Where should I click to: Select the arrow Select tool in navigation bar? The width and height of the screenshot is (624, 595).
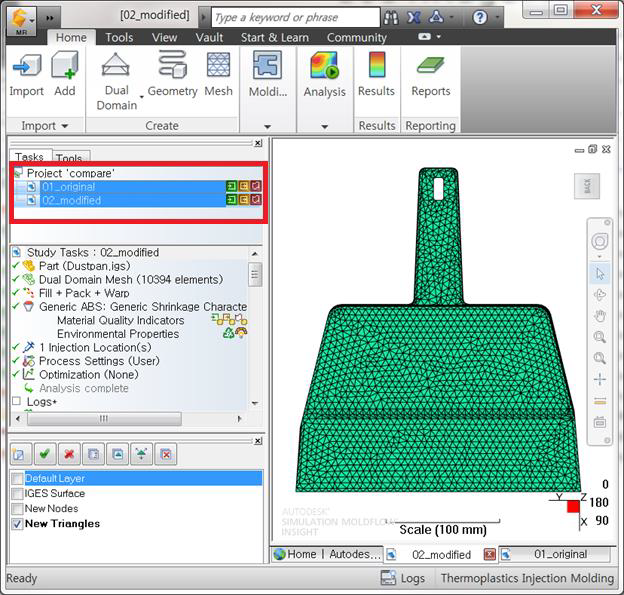600,274
